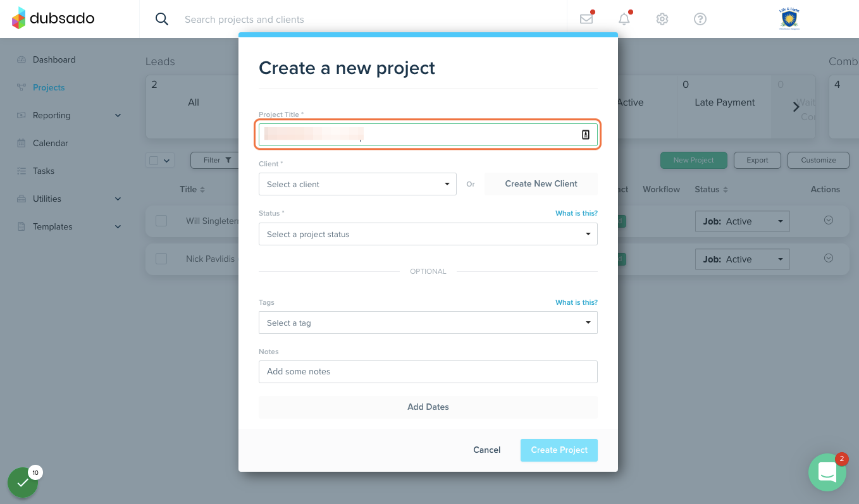Open the mail inbox icon
Image resolution: width=859 pixels, height=504 pixels.
click(586, 19)
